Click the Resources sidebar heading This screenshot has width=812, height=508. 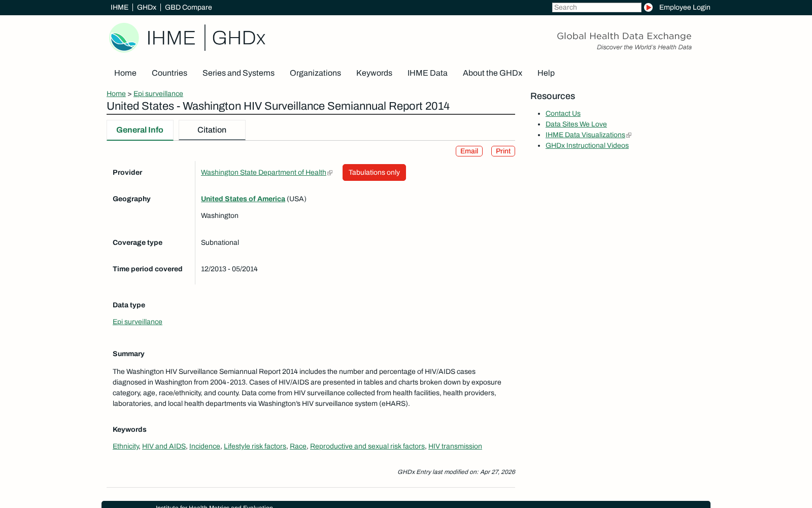point(553,97)
